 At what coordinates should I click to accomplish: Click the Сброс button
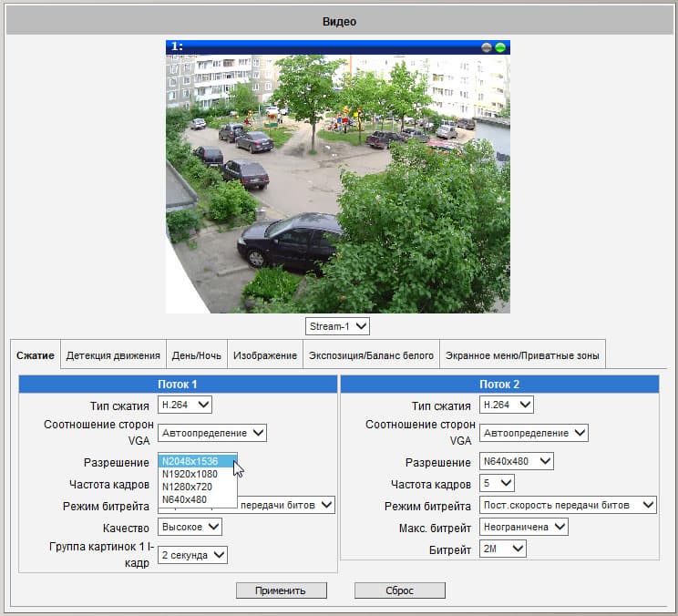pyautogui.click(x=399, y=590)
